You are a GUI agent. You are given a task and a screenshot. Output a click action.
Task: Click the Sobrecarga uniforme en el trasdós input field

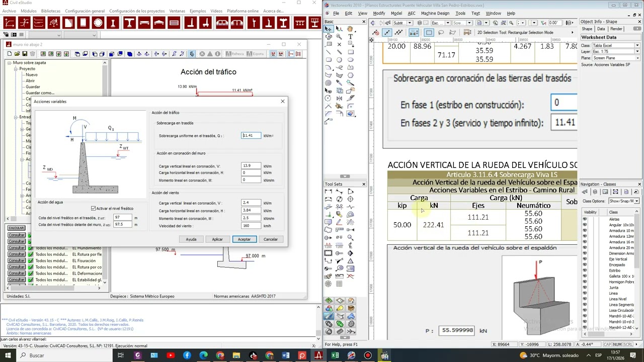(x=251, y=136)
